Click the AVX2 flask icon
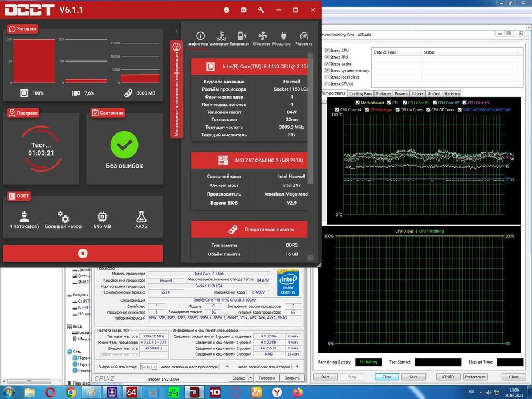The height and width of the screenshot is (399, 532). point(141,217)
